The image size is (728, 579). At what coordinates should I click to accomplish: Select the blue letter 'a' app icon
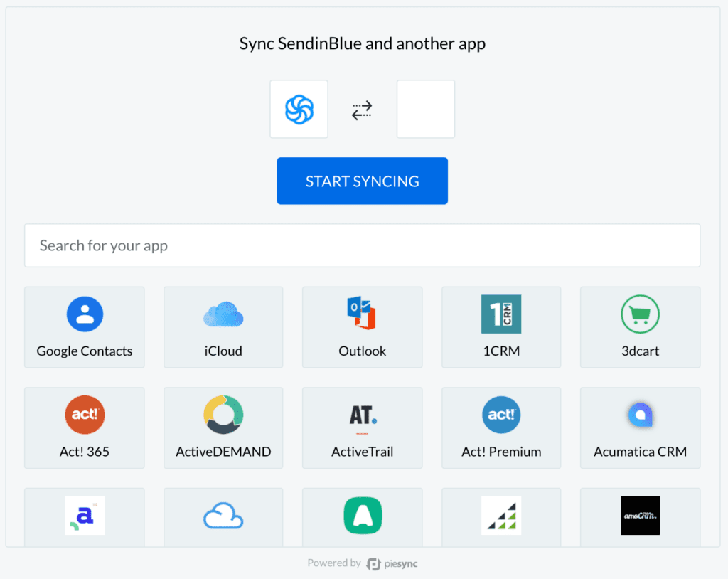pos(85,515)
